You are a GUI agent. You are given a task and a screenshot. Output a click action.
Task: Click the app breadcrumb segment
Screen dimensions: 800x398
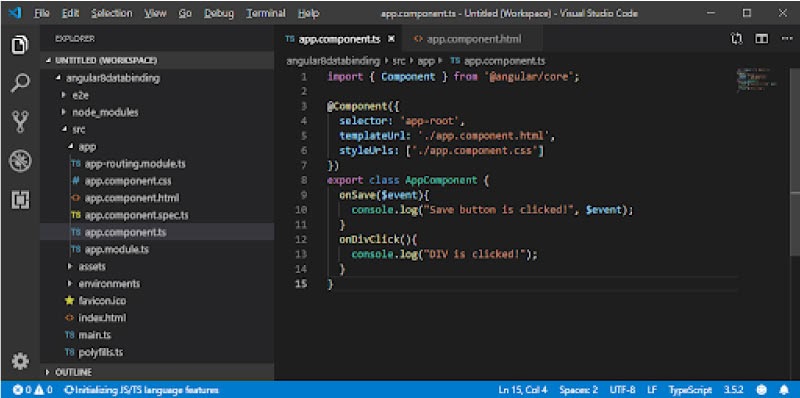(426, 61)
